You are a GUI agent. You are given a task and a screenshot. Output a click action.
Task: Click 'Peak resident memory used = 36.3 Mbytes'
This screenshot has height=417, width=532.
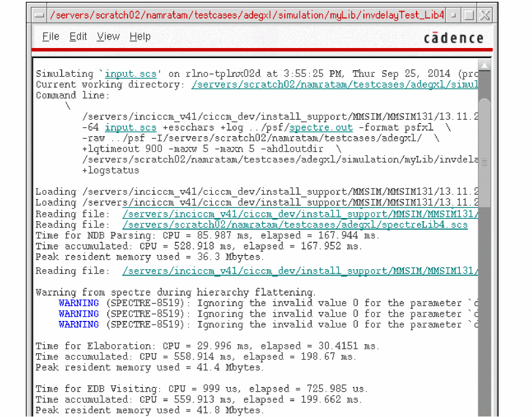point(150,257)
